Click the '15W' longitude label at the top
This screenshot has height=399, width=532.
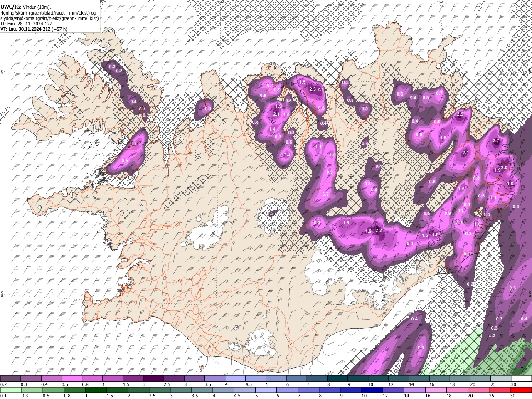pos(440,2)
